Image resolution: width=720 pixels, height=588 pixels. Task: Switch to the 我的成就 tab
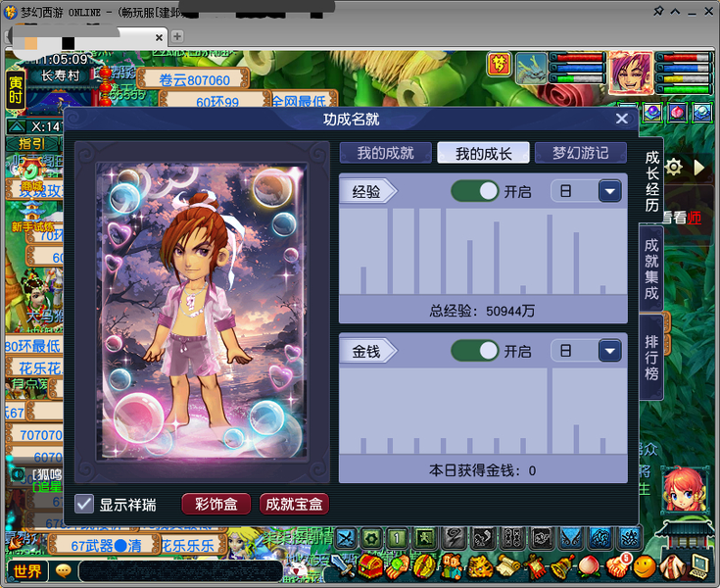(x=386, y=153)
